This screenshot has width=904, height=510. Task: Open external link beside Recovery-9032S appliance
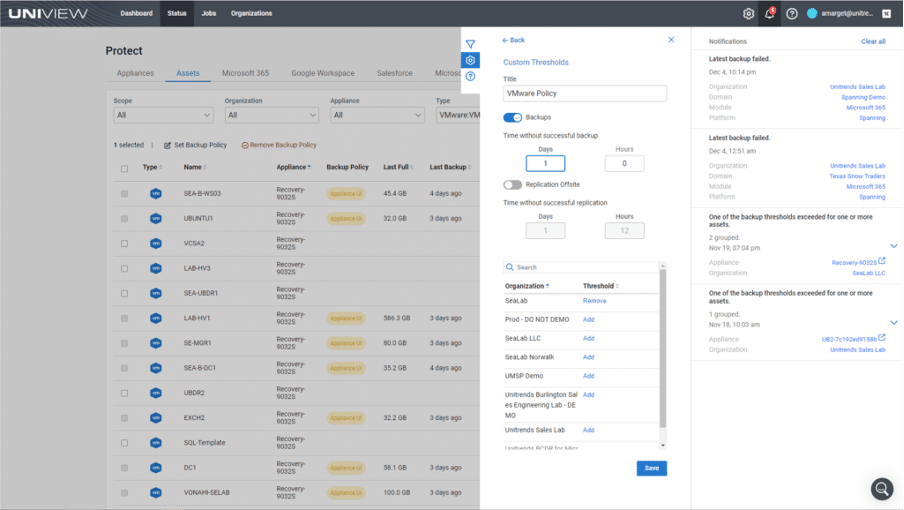pos(882,261)
